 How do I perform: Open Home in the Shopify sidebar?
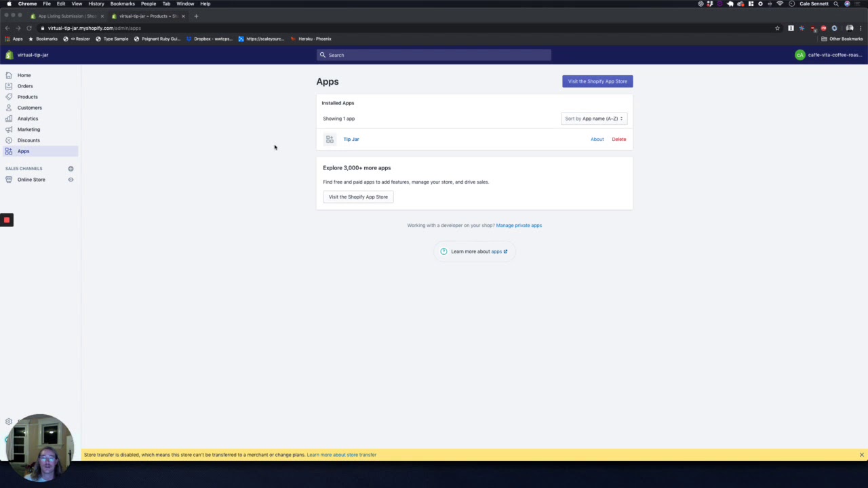pyautogui.click(x=24, y=75)
